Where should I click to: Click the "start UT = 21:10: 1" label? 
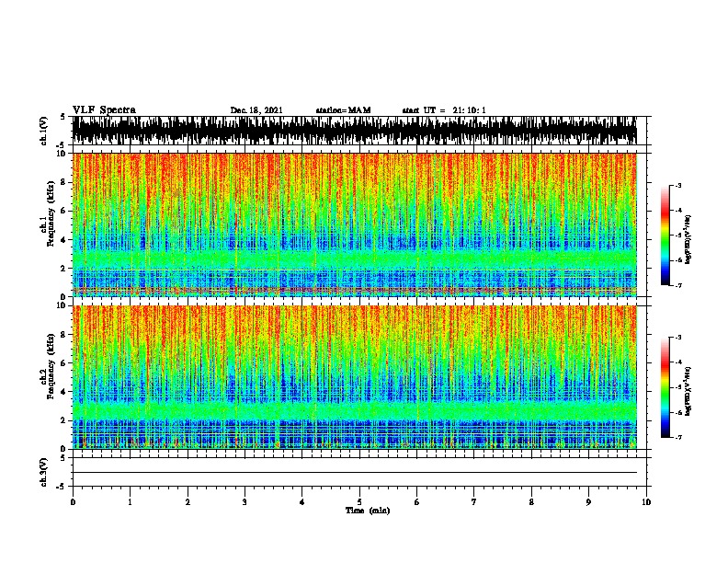point(444,110)
